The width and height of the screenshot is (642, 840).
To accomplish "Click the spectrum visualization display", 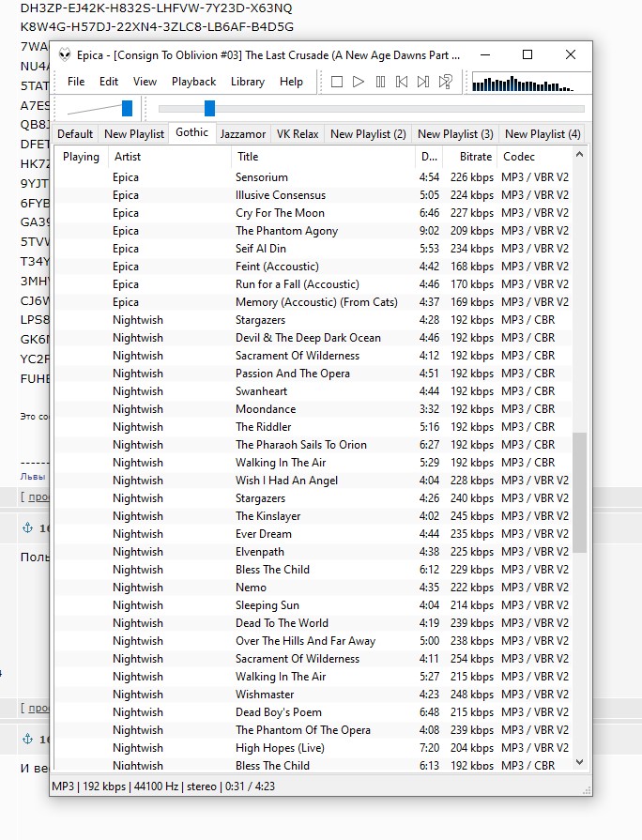I will pyautogui.click(x=530, y=83).
